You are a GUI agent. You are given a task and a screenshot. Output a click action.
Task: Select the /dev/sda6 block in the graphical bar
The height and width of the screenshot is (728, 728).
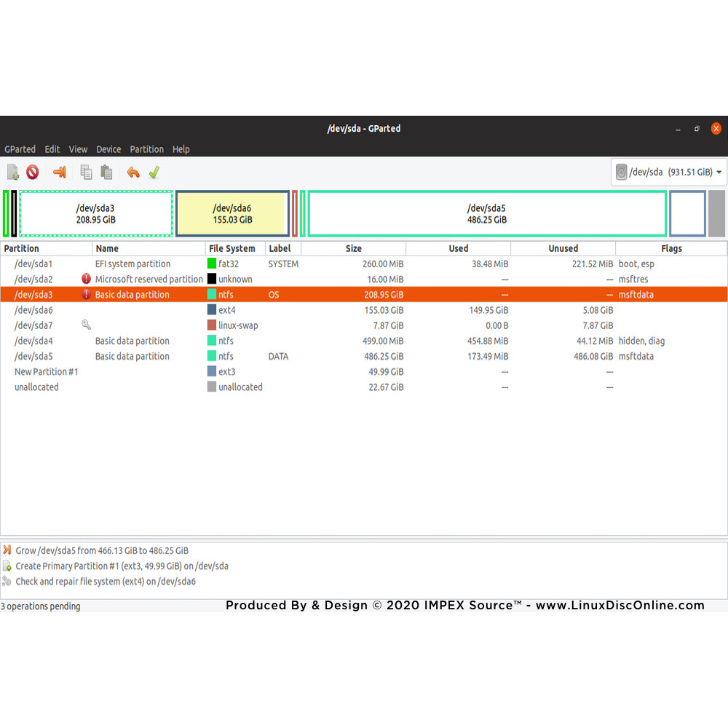(x=232, y=213)
